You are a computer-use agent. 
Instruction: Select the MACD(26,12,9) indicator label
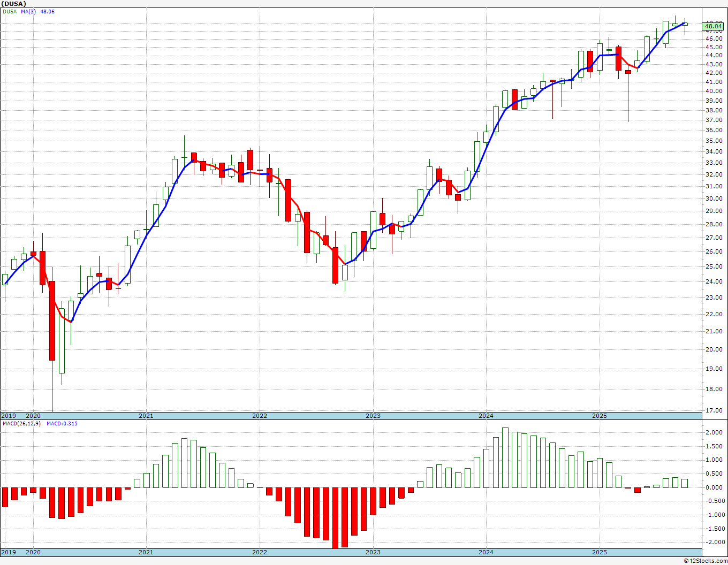pyautogui.click(x=21, y=424)
